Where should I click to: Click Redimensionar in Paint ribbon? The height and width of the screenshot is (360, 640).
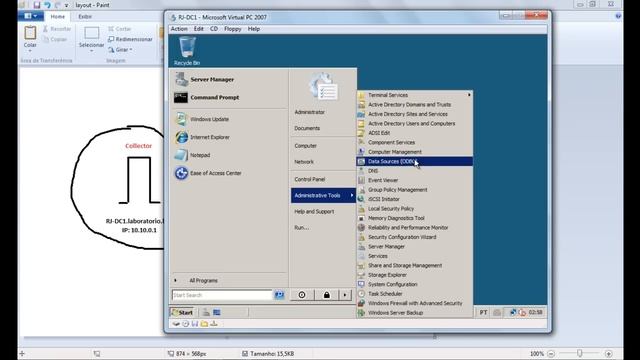click(x=130, y=39)
